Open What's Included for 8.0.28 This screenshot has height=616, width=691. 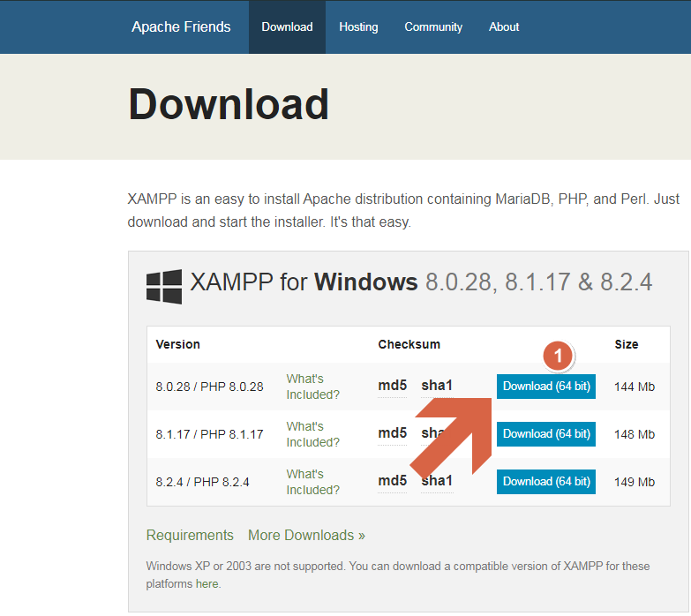(313, 387)
